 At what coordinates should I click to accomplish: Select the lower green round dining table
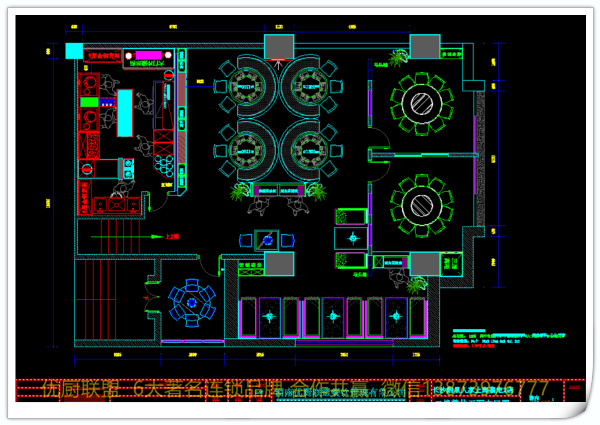pyautogui.click(x=417, y=204)
